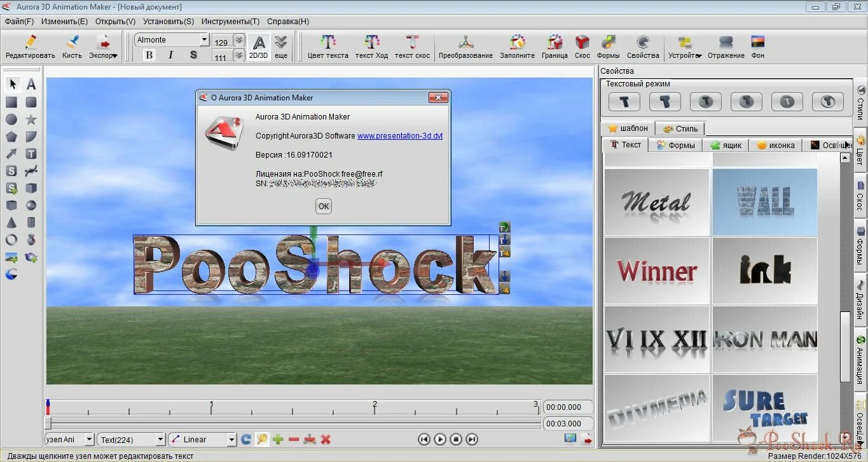868x462 pixels.
Task: Expand font size 129 dropdown
Action: pyautogui.click(x=238, y=41)
